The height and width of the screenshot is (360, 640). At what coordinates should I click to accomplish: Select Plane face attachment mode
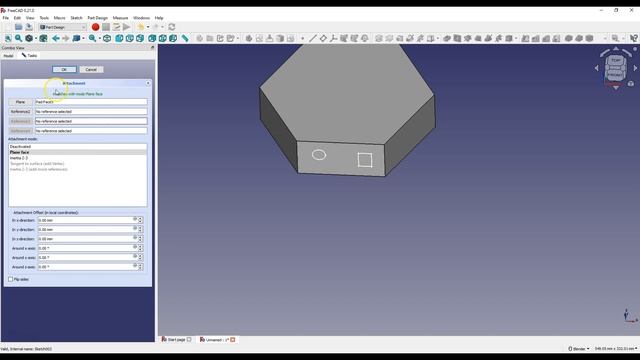point(78,152)
